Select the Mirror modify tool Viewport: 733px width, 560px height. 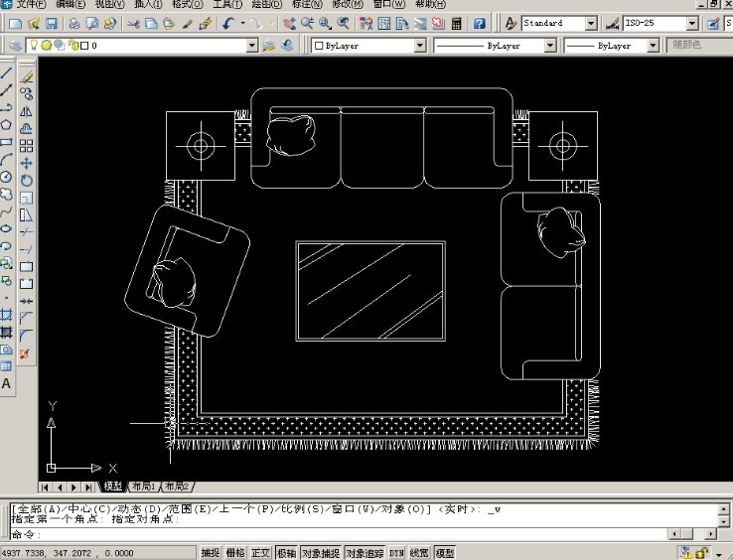(x=27, y=111)
